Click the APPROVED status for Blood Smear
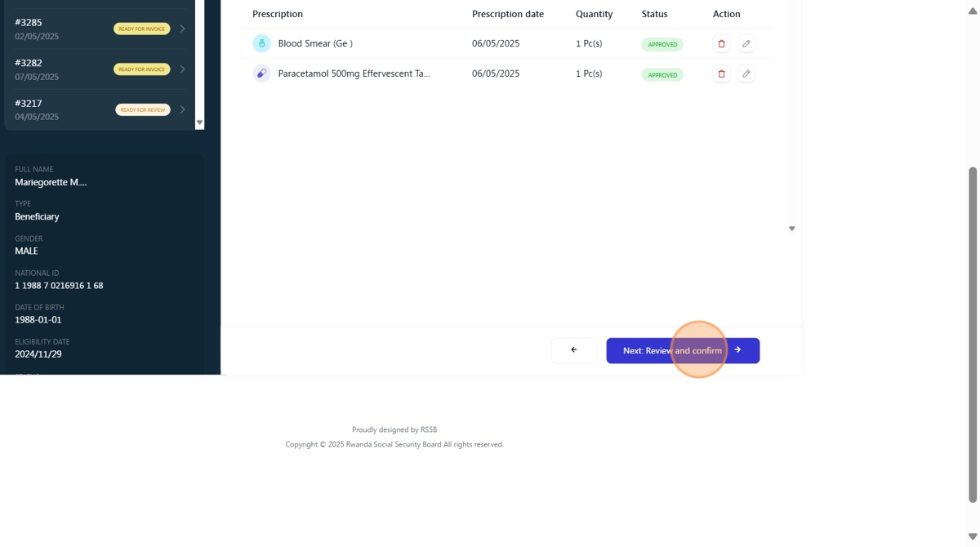The height and width of the screenshot is (547, 980). [x=662, y=45]
